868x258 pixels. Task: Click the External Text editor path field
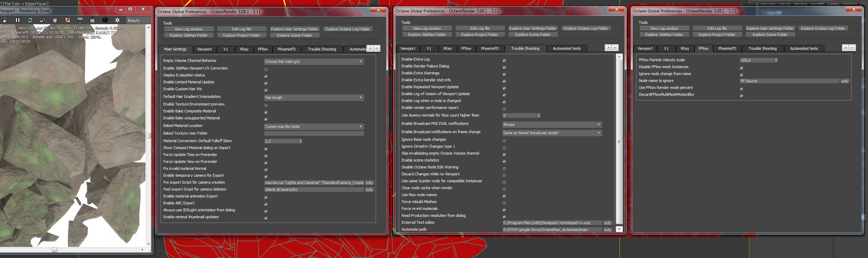tap(552, 223)
